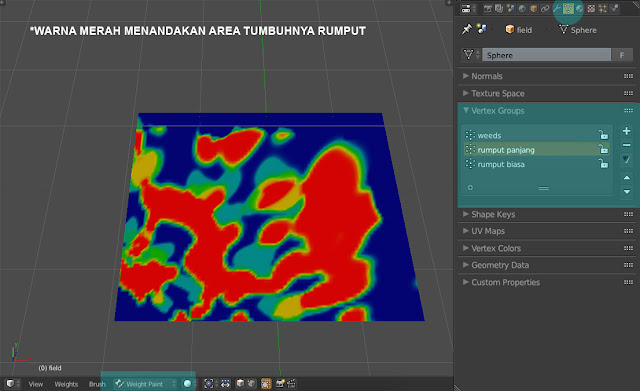Open the Constraints properties tab
Viewport: 640px width, 391px height.
click(x=544, y=8)
